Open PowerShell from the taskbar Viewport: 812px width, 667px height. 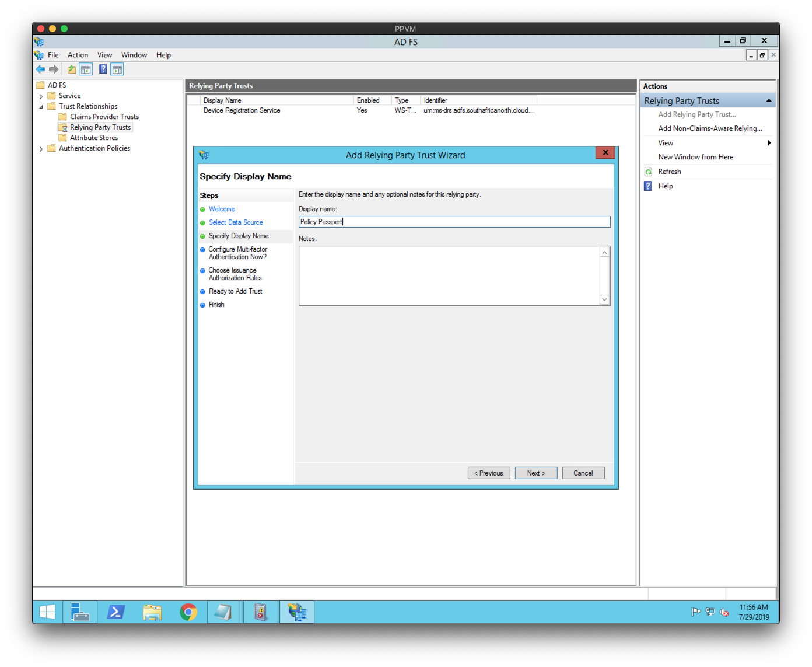coord(116,612)
